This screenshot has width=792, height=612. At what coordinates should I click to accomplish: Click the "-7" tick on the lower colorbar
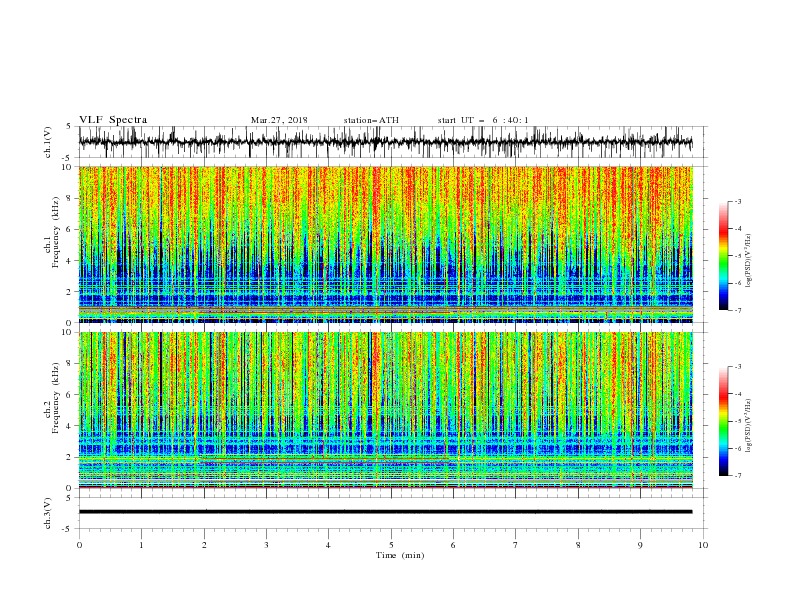[x=738, y=476]
